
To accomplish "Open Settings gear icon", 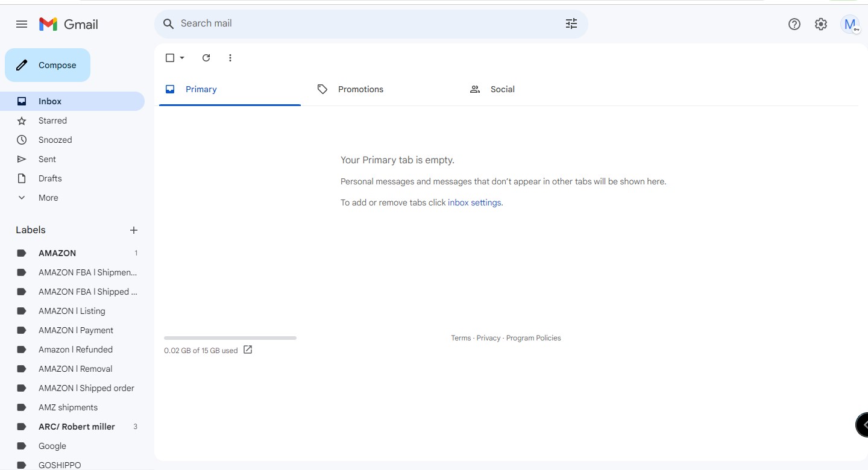I will click(x=821, y=24).
